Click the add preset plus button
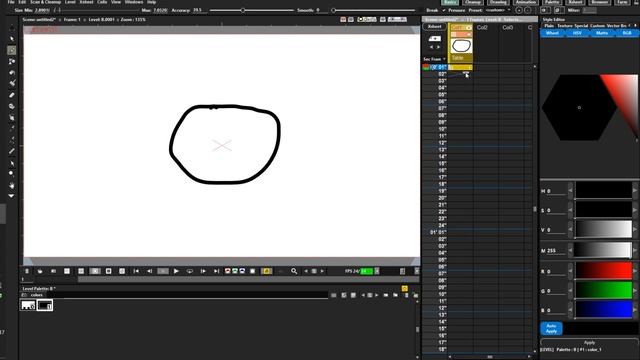This screenshot has width=640, height=360. [x=519, y=10]
